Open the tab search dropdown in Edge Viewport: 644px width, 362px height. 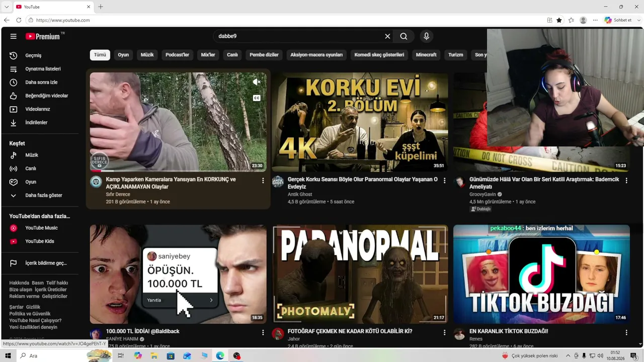pos(6,7)
